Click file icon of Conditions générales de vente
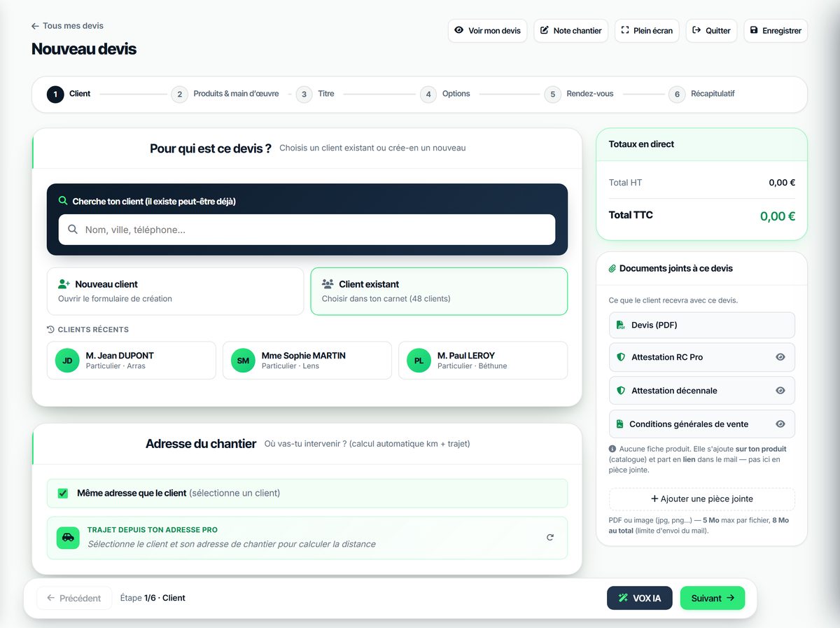This screenshot has width=840, height=628. pyautogui.click(x=619, y=424)
